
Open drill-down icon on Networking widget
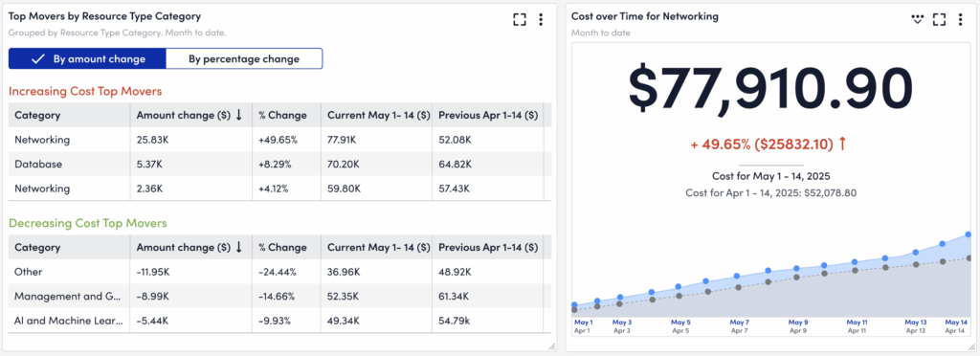tap(917, 19)
